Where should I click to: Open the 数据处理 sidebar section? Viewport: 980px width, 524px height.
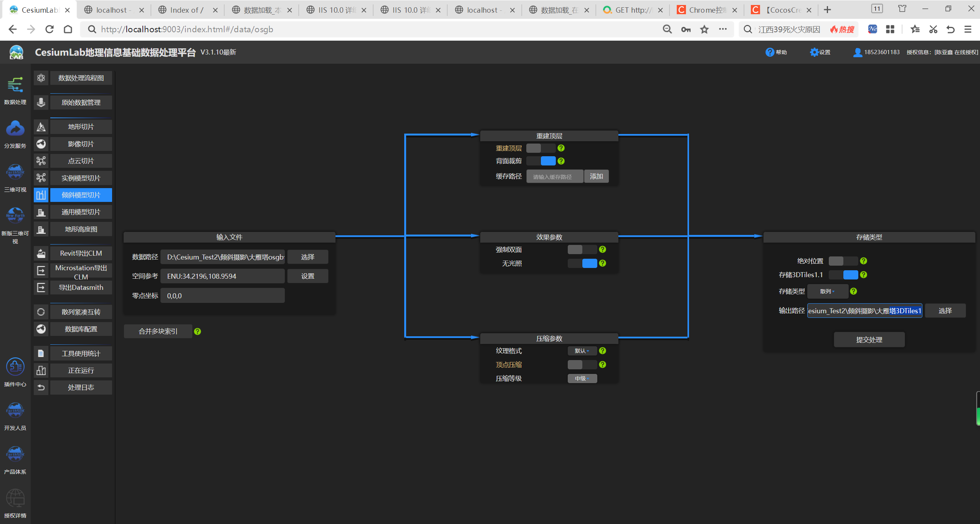tap(15, 91)
